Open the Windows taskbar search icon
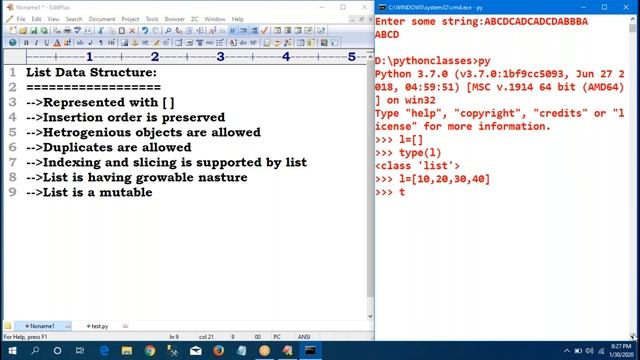640x360 pixels. [x=35, y=351]
